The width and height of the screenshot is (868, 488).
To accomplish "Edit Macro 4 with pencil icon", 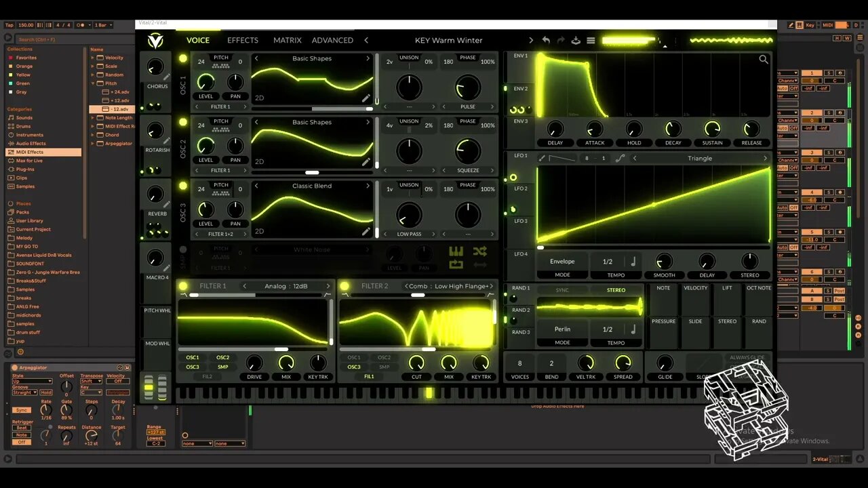I will click(167, 268).
